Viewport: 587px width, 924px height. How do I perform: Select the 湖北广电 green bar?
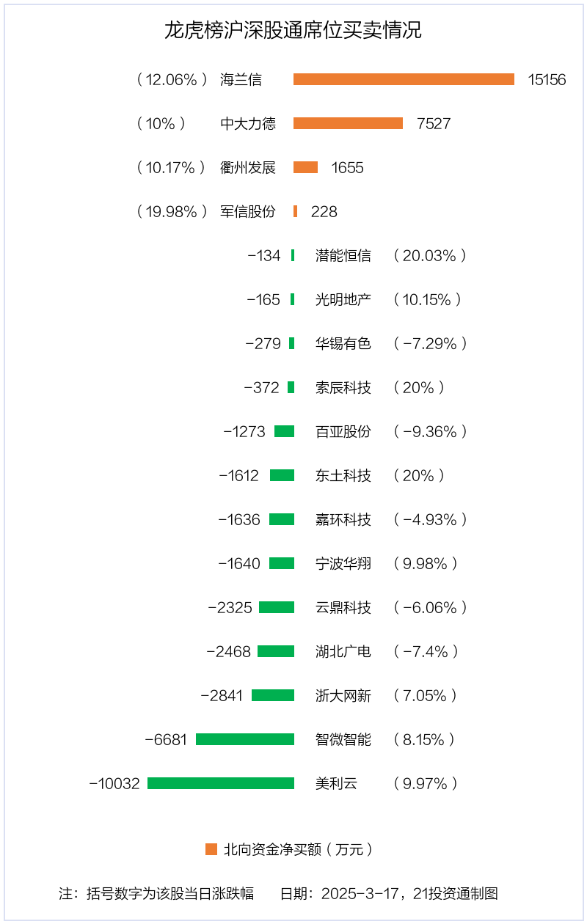(x=276, y=651)
